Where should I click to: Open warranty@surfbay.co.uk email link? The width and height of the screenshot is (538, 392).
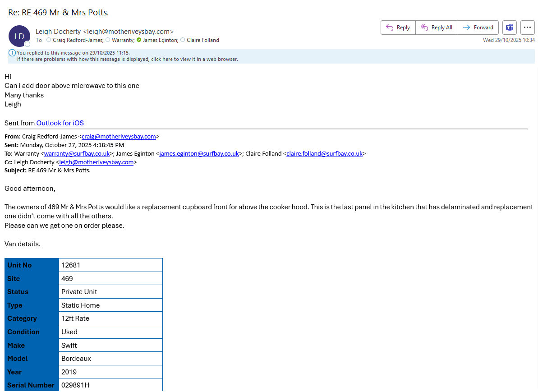77,153
